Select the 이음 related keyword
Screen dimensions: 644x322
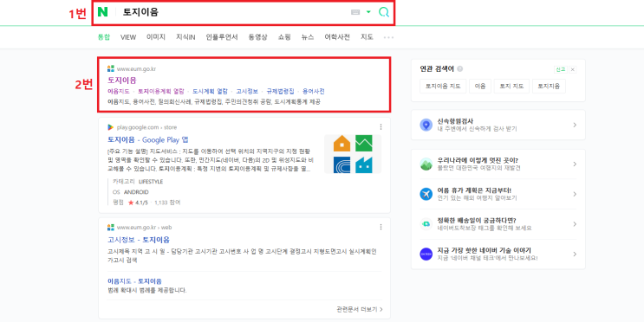pos(480,87)
